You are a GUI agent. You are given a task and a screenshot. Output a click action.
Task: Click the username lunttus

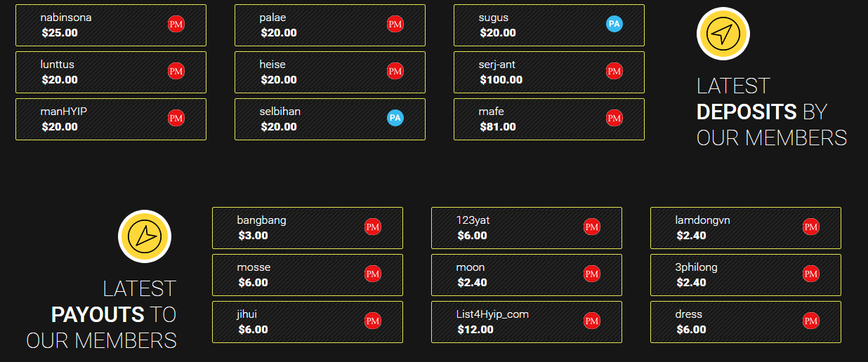click(x=58, y=65)
